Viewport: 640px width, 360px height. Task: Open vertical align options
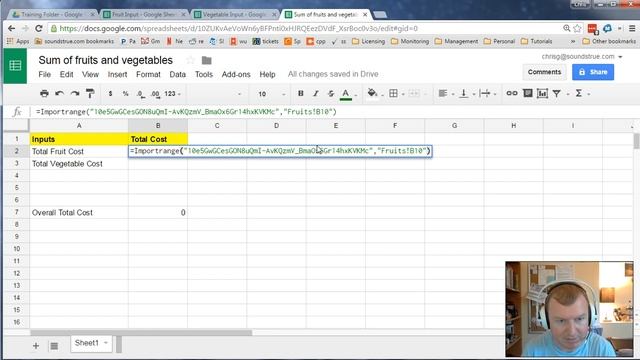(x=464, y=93)
